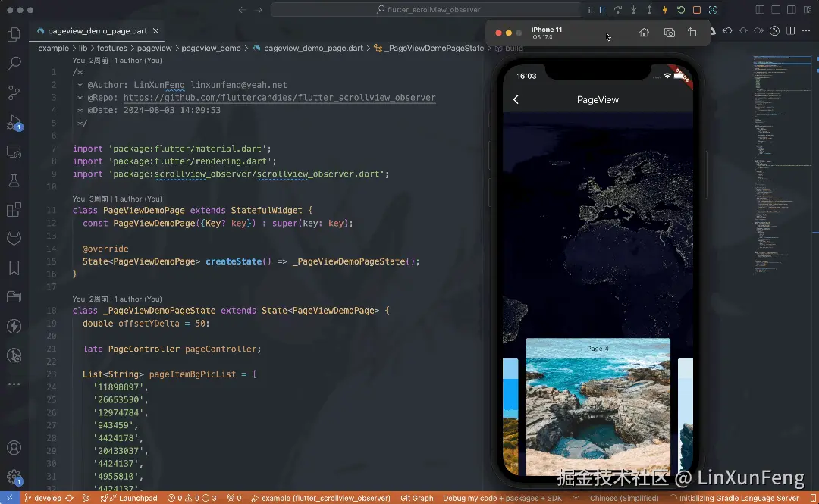This screenshot has width=819, height=504.
Task: Pause the debug session
Action: click(602, 10)
